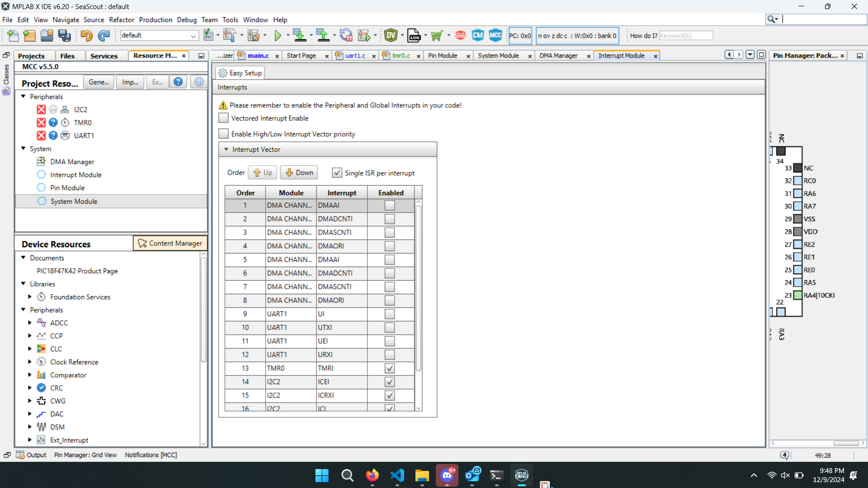Collapse the Interrupt Vector section
This screenshot has width=868, height=488.
tap(226, 149)
